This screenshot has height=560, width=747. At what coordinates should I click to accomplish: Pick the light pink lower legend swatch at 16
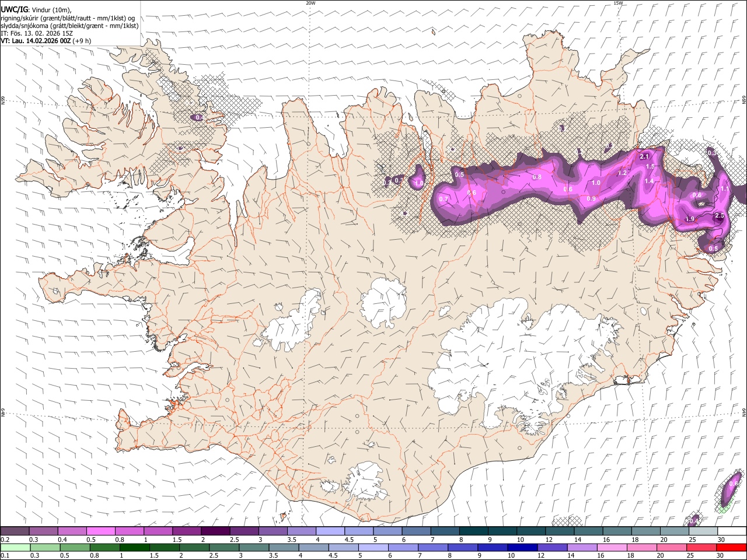[x=612, y=547]
